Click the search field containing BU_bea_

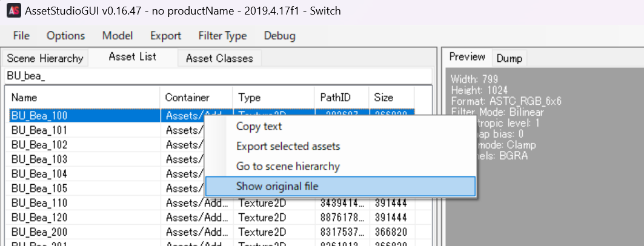[218, 76]
